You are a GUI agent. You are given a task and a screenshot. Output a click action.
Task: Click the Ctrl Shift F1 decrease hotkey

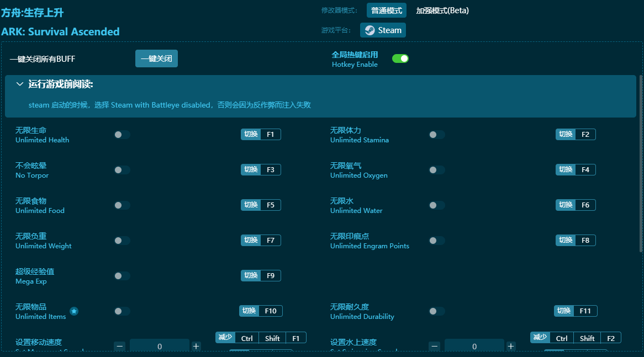[261, 338]
